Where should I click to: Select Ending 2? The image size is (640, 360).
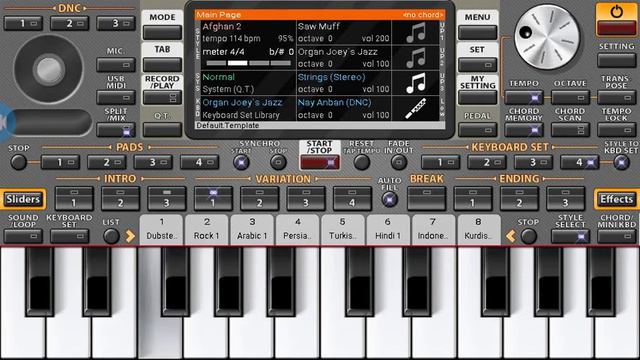click(x=519, y=199)
